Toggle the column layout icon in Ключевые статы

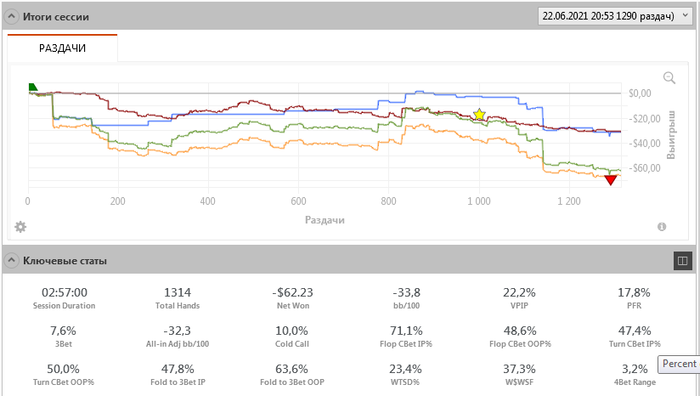point(683,261)
